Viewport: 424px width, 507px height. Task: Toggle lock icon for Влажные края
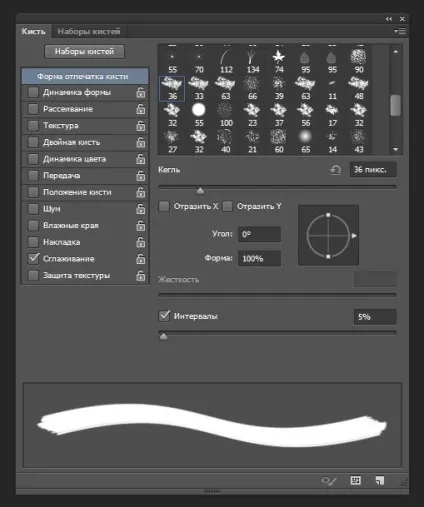pos(141,226)
